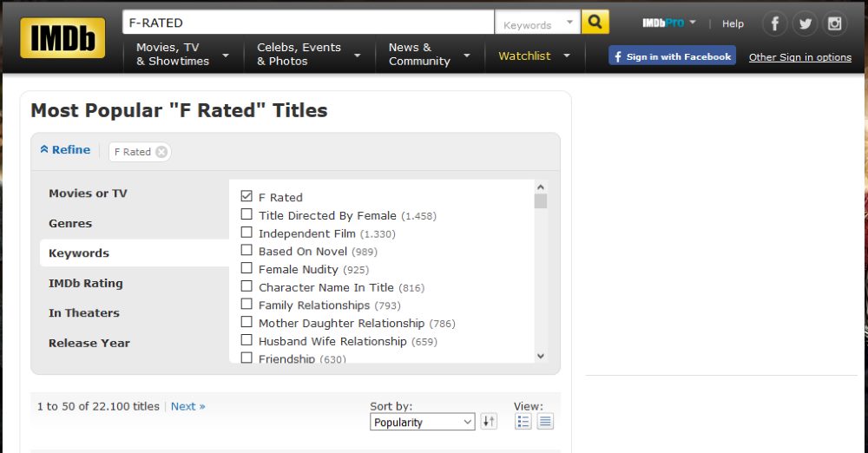Toggle the sort order direction arrows
The height and width of the screenshot is (453, 868).
489,422
